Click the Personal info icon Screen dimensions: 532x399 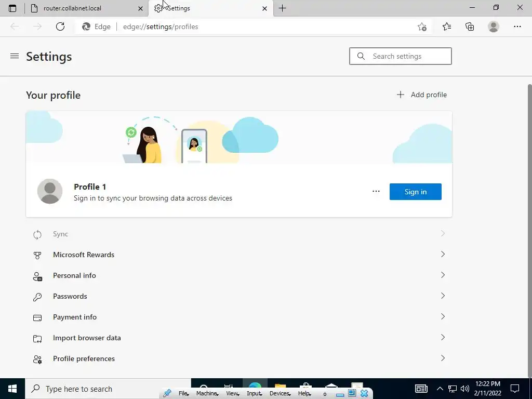click(37, 276)
